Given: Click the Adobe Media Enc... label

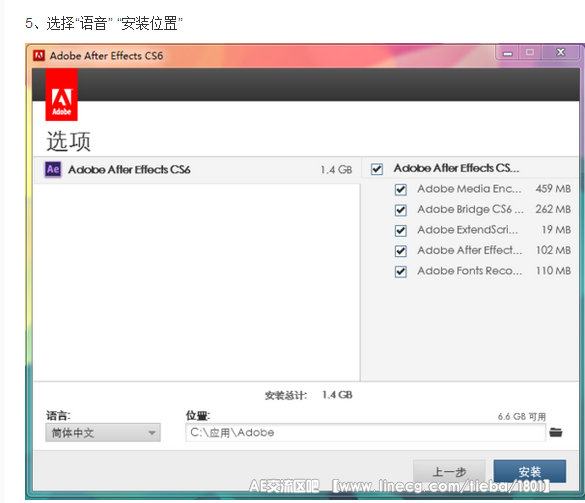Looking at the screenshot, I should point(469,189).
